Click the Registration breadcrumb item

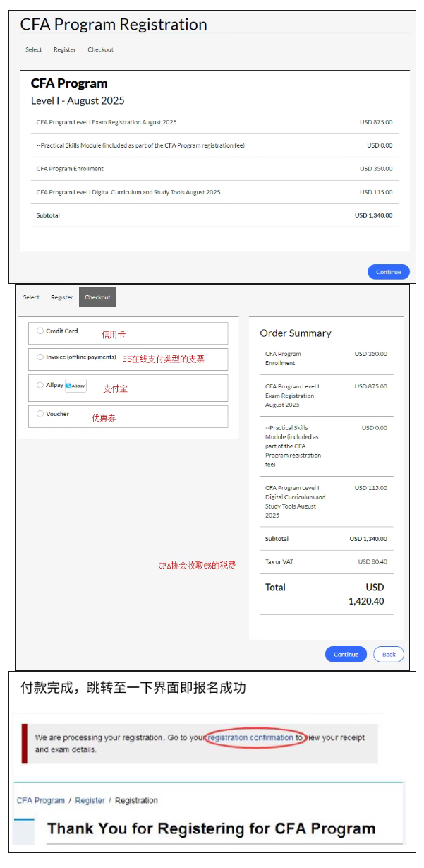(136, 800)
